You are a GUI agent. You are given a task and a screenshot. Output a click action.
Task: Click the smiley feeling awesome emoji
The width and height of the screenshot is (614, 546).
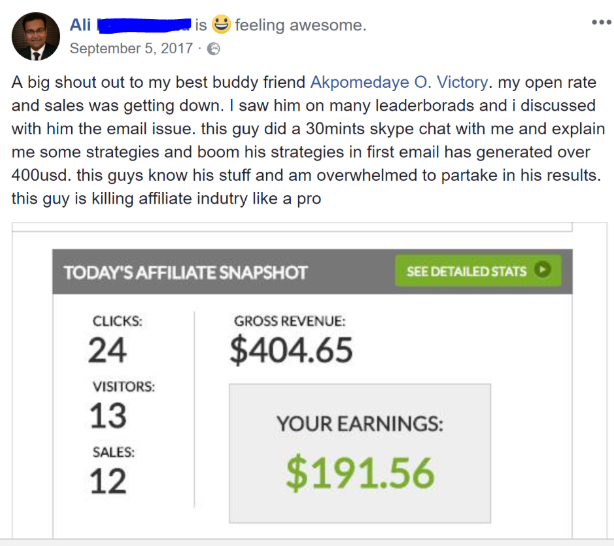click(221, 24)
